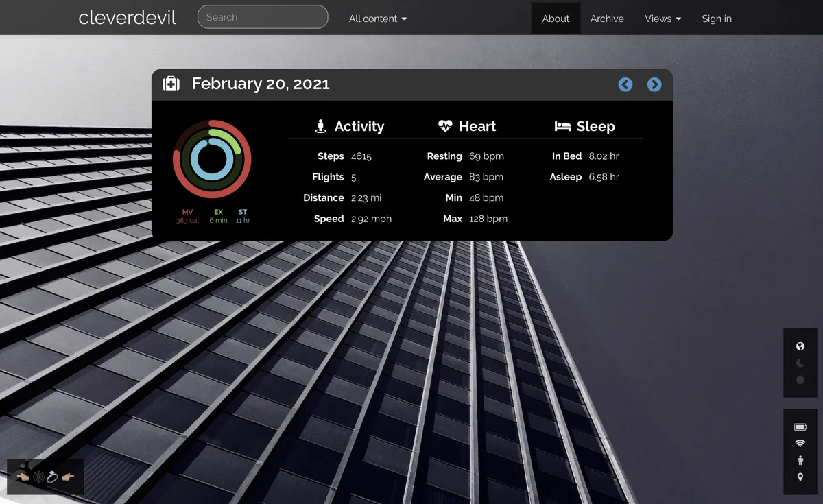This screenshot has width=823, height=504.
Task: Click the battery status icon
Action: (800, 427)
